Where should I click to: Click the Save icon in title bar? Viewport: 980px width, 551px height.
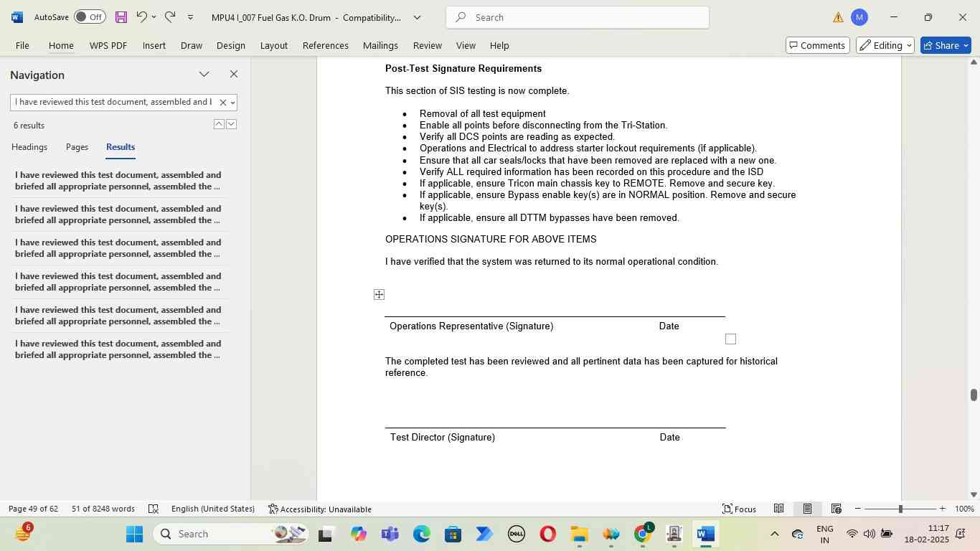click(x=121, y=17)
